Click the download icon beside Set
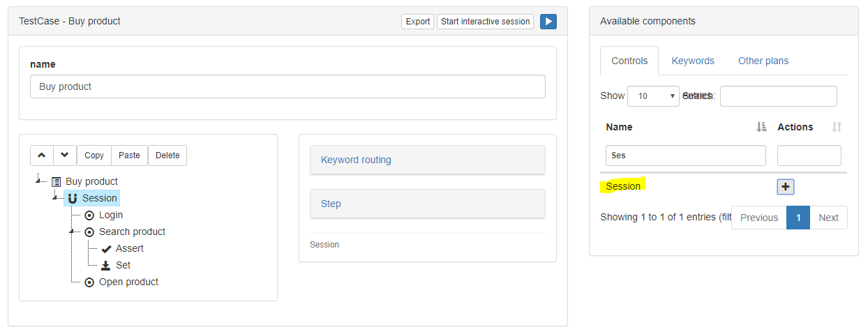868x334 pixels. click(106, 266)
